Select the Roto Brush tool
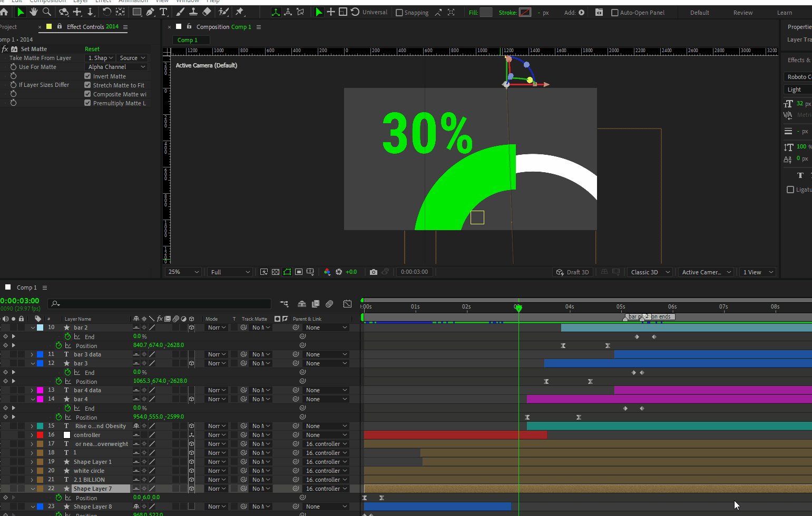 pos(224,12)
